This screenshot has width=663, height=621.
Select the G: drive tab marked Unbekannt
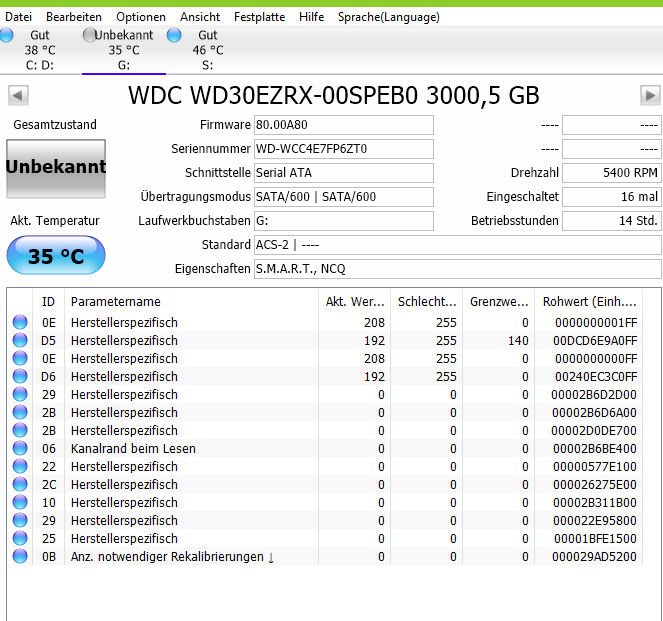[124, 50]
